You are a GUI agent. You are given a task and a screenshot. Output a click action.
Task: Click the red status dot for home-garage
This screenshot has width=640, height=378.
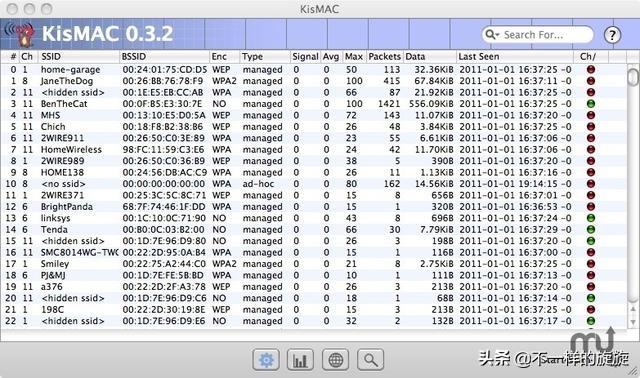pyautogui.click(x=591, y=69)
